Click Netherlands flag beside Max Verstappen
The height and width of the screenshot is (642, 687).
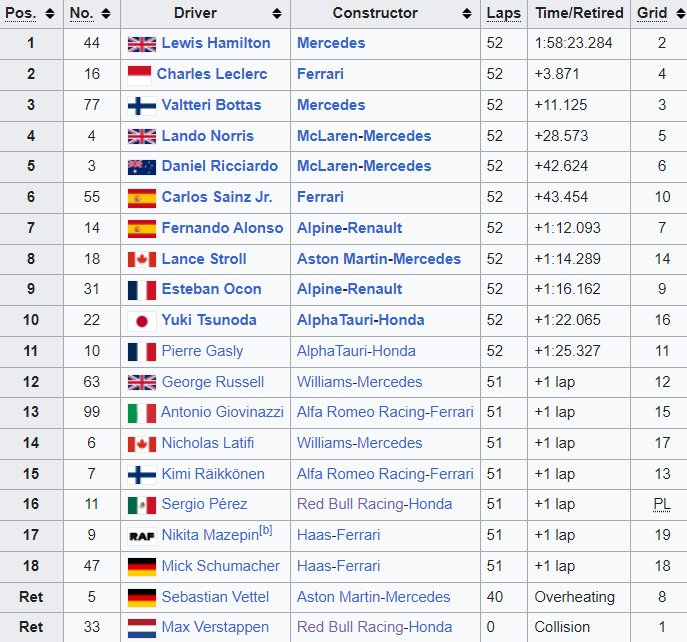tap(142, 628)
